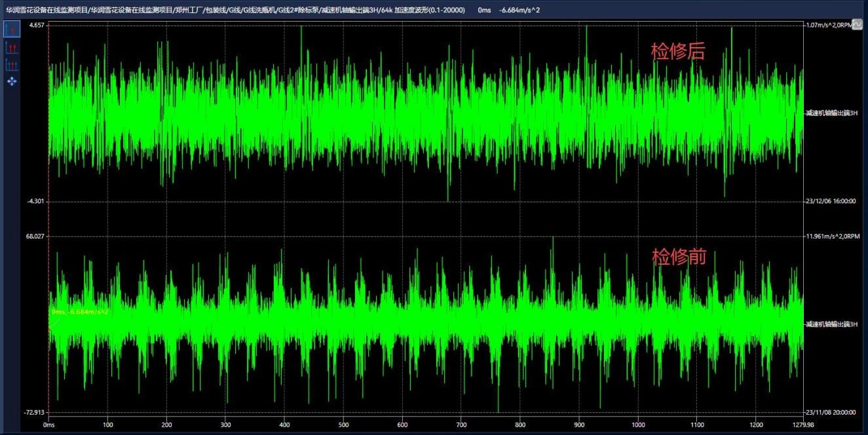
Task: Click the 600 tick on the time axis
Action: [402, 425]
